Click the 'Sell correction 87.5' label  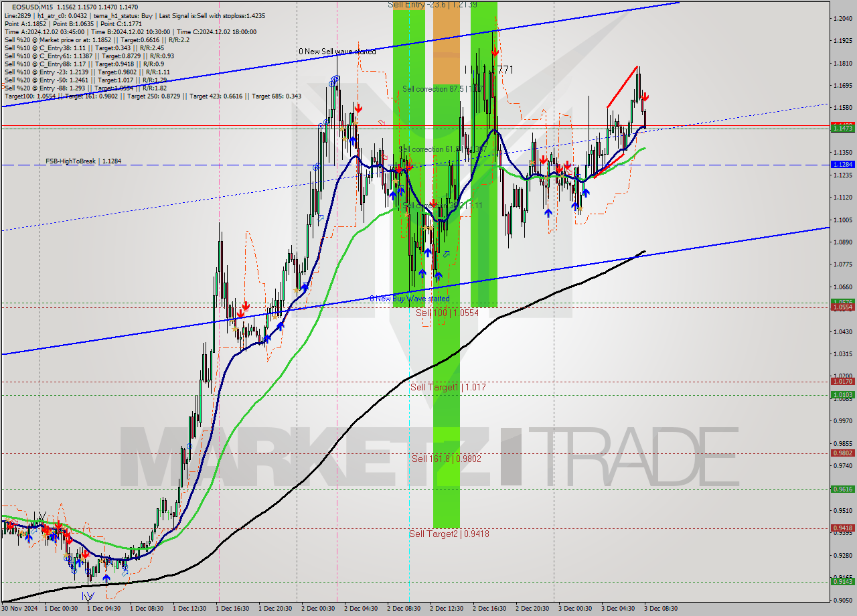pyautogui.click(x=442, y=89)
